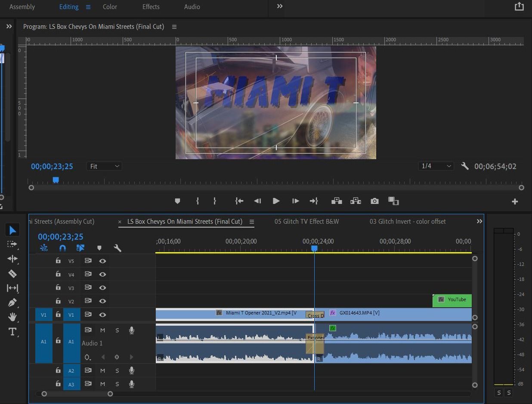
Task: Open Program monitor settings wrench
Action: coord(465,166)
